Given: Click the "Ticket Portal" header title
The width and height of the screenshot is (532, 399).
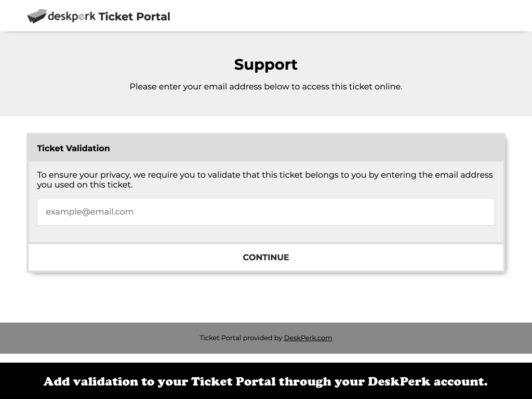Looking at the screenshot, I should 135,17.
